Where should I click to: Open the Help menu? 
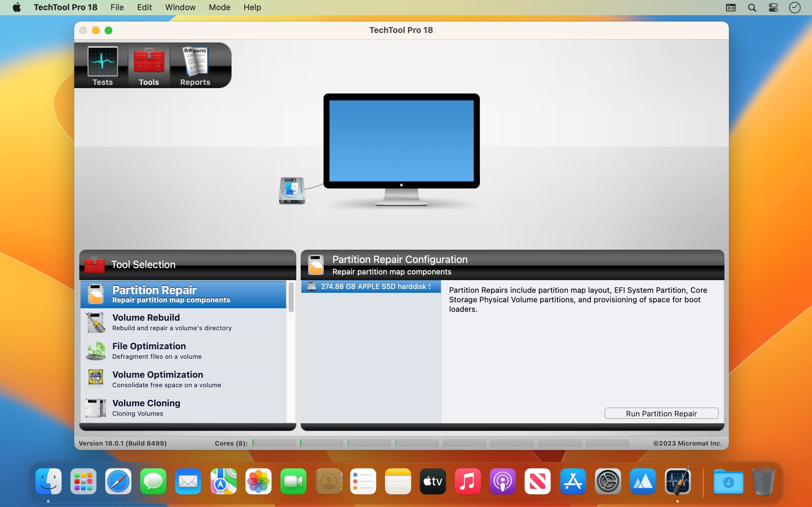pos(252,7)
